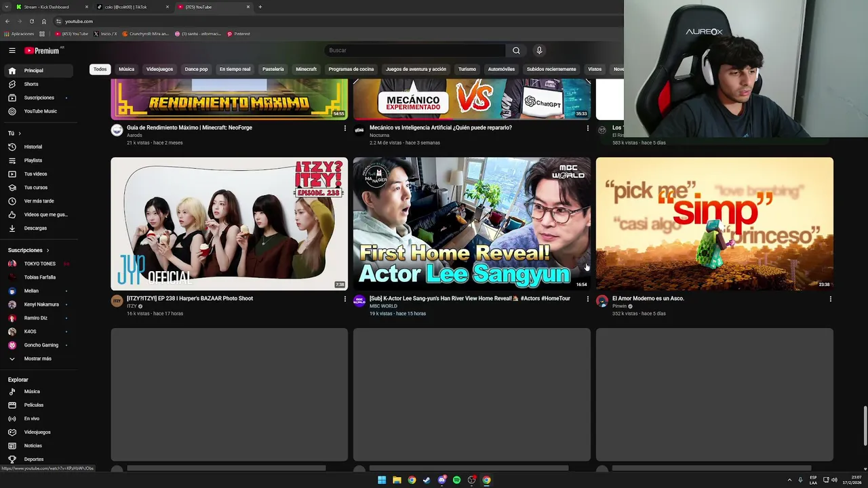This screenshot has height=488, width=868.
Task: Open Descargas in the sidebar
Action: [x=39, y=228]
